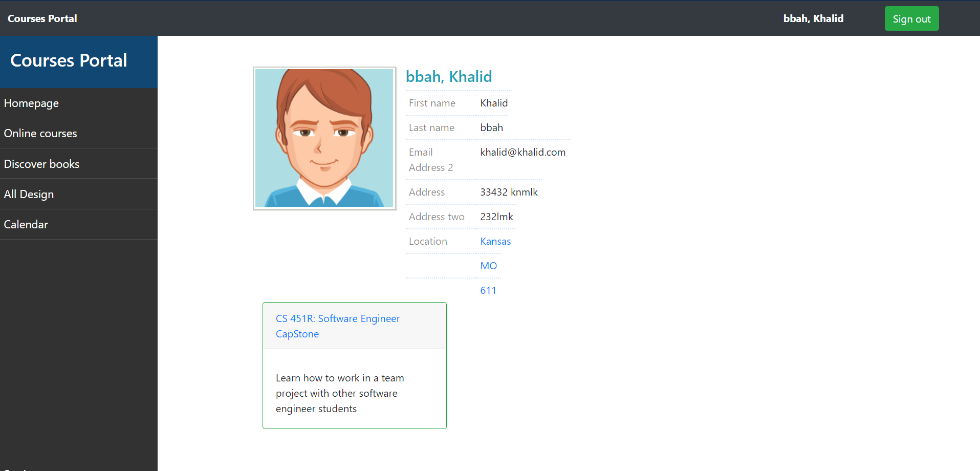Click the Address two value 232lmk
This screenshot has width=980, height=471.
496,217
